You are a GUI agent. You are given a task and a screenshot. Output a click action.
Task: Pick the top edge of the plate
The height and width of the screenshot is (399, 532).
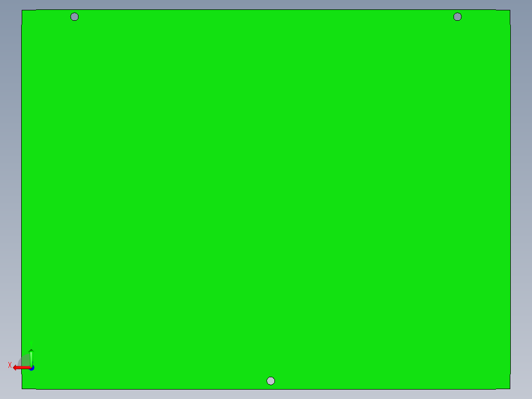click(266, 10)
